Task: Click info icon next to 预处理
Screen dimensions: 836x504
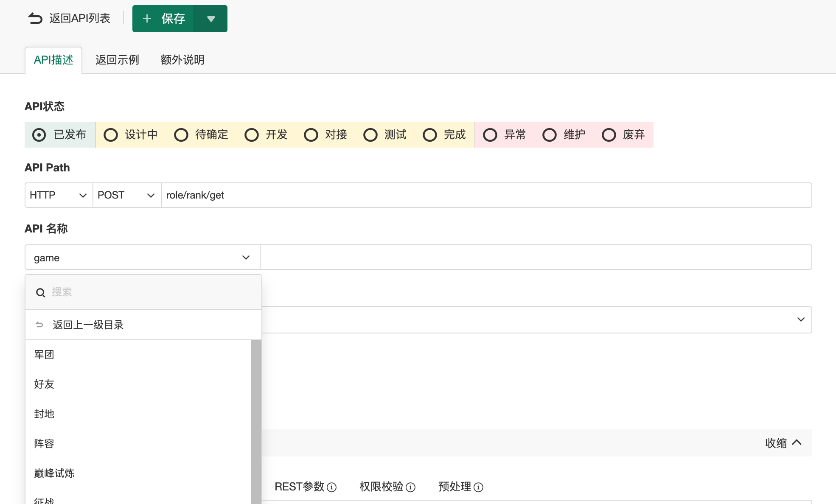Action: (x=478, y=487)
